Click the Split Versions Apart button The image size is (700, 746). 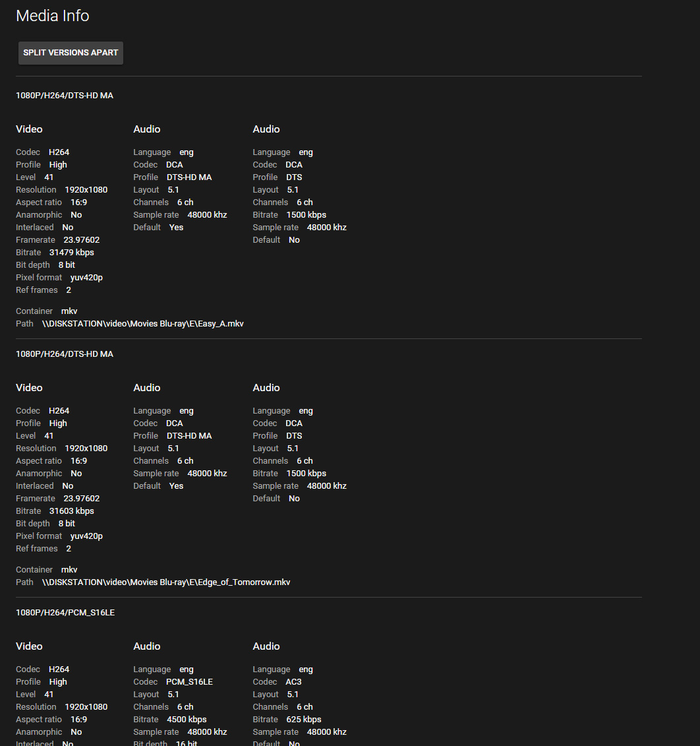tap(71, 53)
